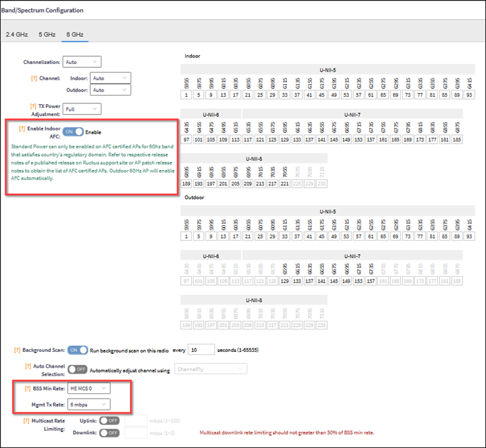The height and width of the screenshot is (448, 486).
Task: Click help icon next to Auto Channel Selection
Action: tap(28, 366)
